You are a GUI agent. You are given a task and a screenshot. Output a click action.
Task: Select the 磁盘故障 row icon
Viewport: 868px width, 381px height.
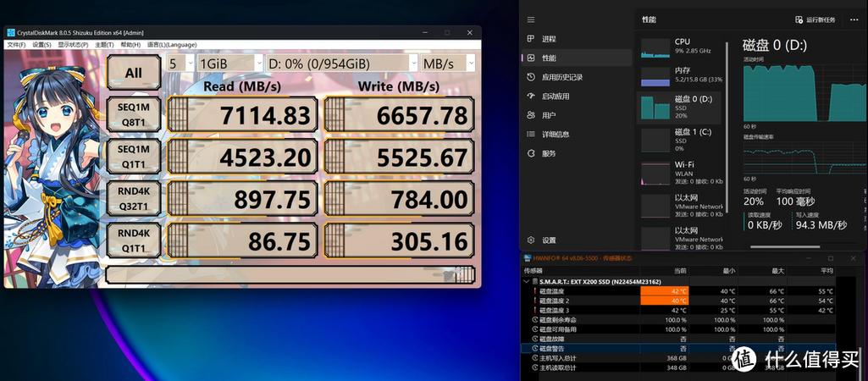[534, 339]
